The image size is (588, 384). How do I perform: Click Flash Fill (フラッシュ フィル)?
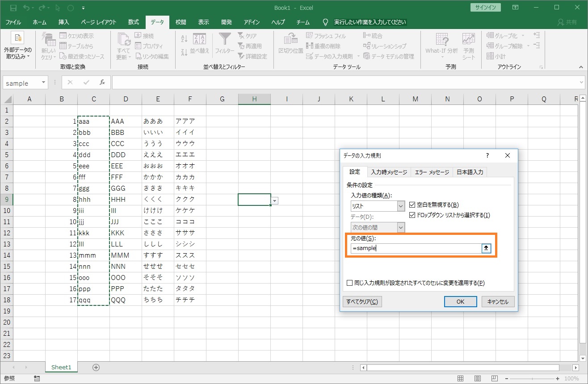(326, 36)
